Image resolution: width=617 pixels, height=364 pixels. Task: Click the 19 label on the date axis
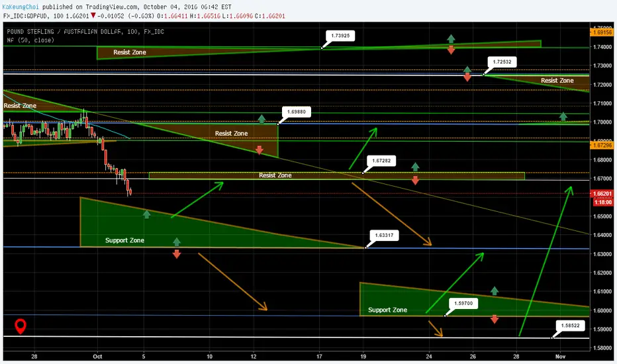[363, 357]
